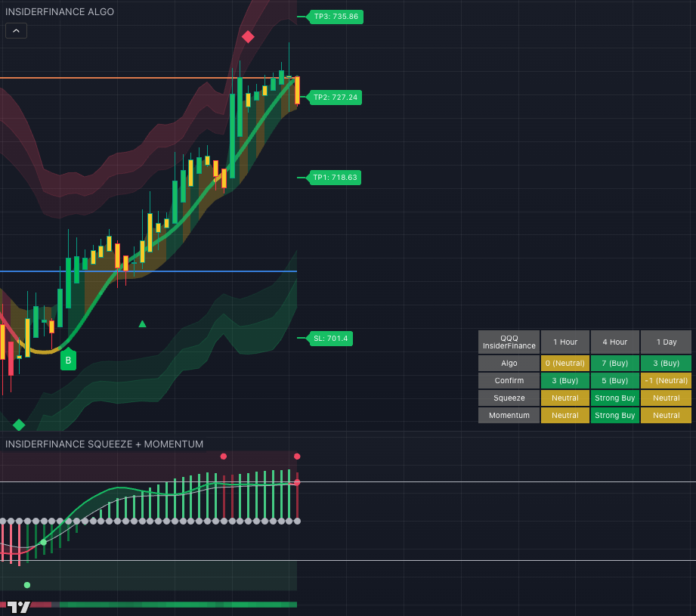Image resolution: width=696 pixels, height=616 pixels.
Task: Click the 3 (Buy) Confirm 1 Hour cell
Action: point(565,380)
